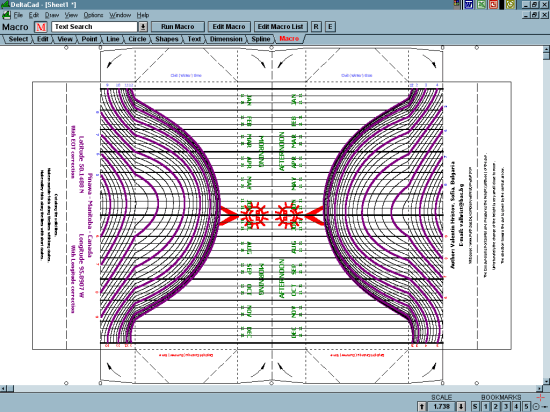The width and height of the screenshot is (550, 412).
Task: Open the View menu
Action: (71, 15)
